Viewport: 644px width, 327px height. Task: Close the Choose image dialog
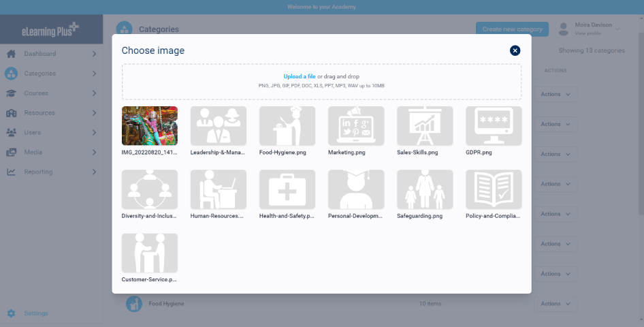tap(515, 50)
